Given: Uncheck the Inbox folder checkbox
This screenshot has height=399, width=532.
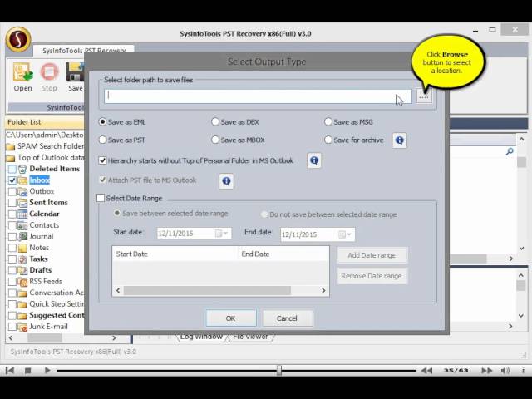Looking at the screenshot, I should (12, 180).
